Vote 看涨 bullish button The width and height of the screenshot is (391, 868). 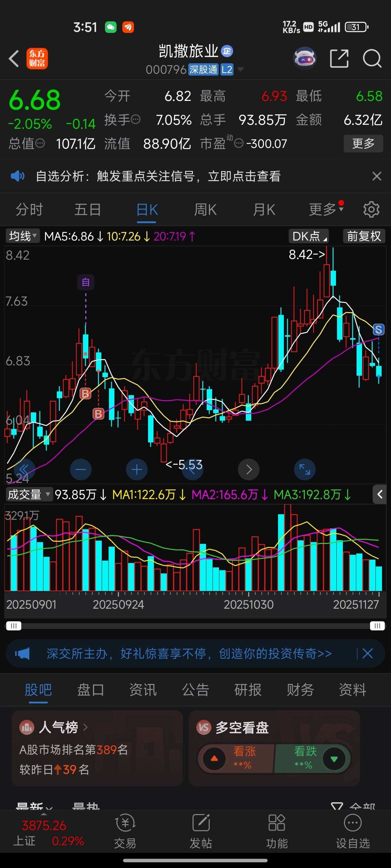[235, 758]
